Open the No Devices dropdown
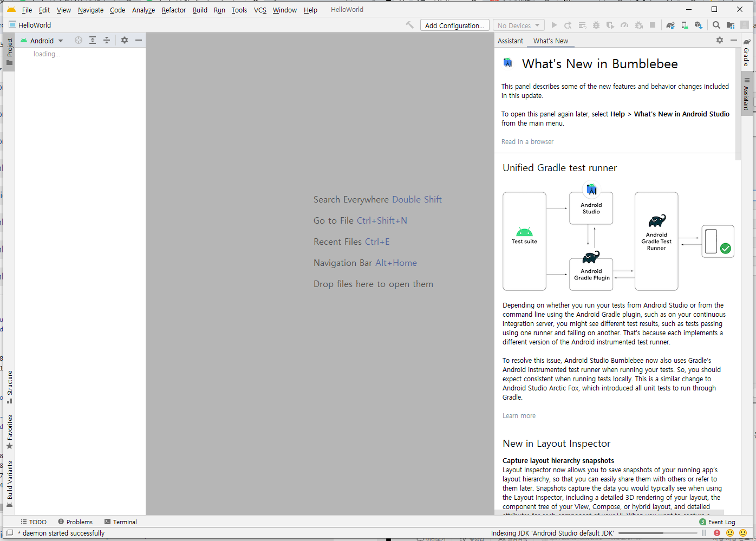 [x=518, y=25]
